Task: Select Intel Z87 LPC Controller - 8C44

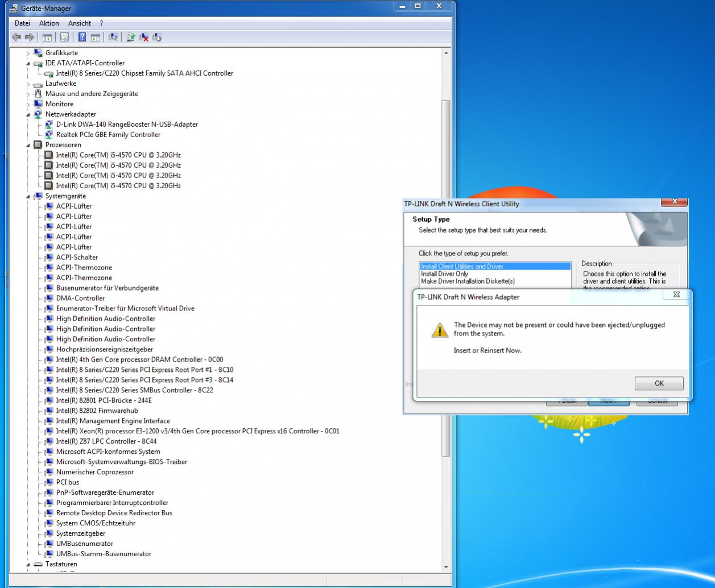Action: tap(106, 442)
